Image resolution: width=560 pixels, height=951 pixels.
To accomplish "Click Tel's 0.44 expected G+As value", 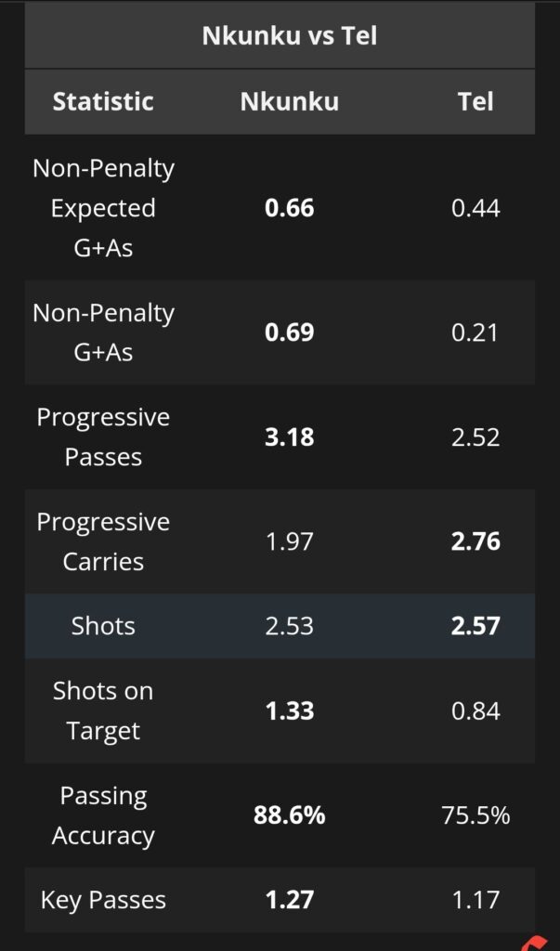I will 475,208.
